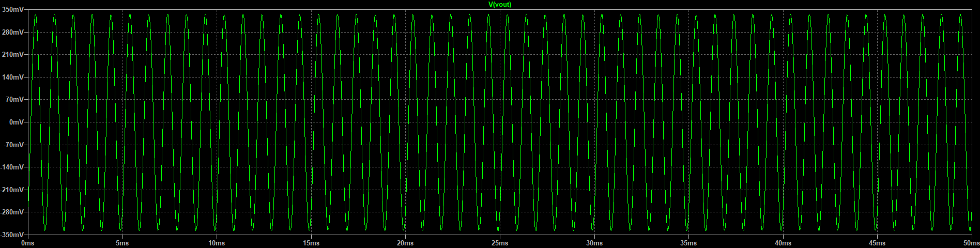The height and width of the screenshot is (248, 980).
Task: Click the 140mV vertical axis label
Action: 13,77
